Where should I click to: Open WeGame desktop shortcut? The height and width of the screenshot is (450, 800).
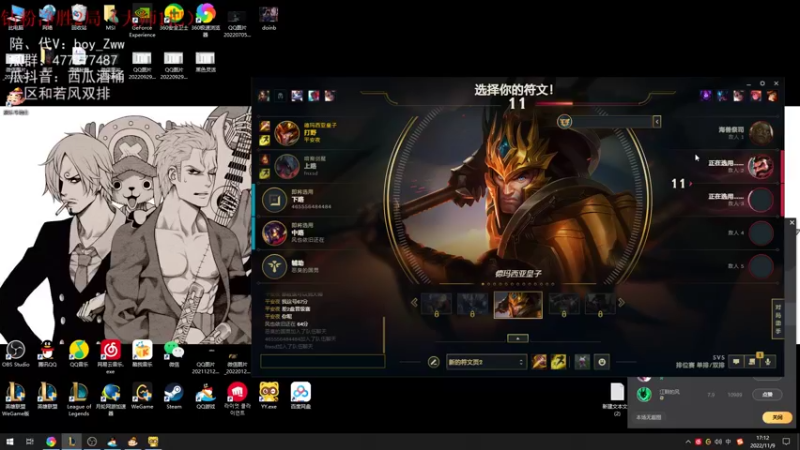[142, 396]
